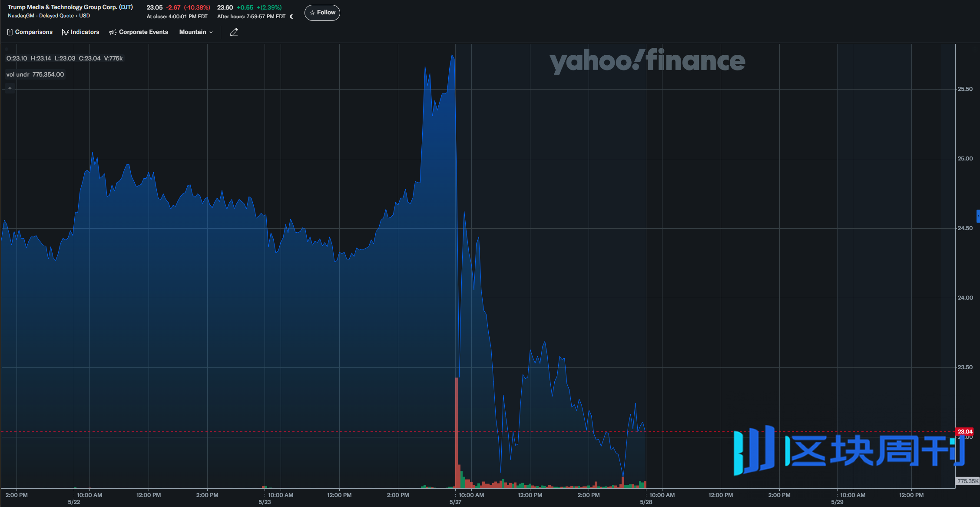Click the vol undr indicator label

pos(35,74)
